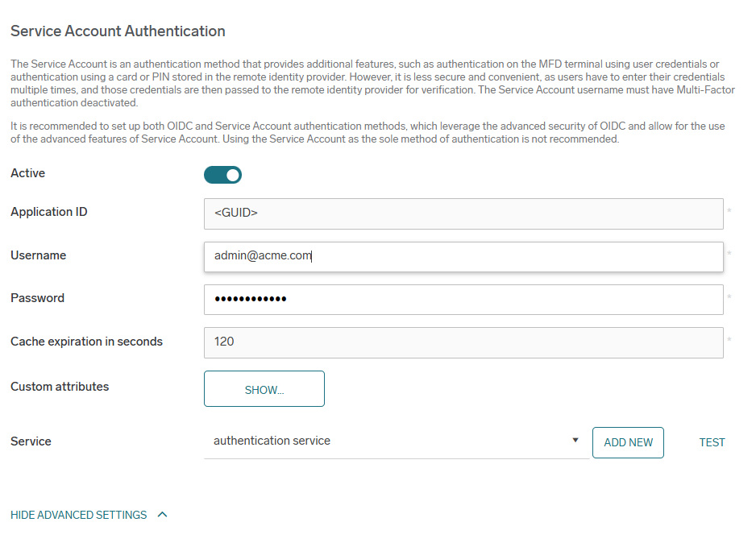Toggle the Active switch off
This screenshot has width=756, height=547.
click(222, 175)
